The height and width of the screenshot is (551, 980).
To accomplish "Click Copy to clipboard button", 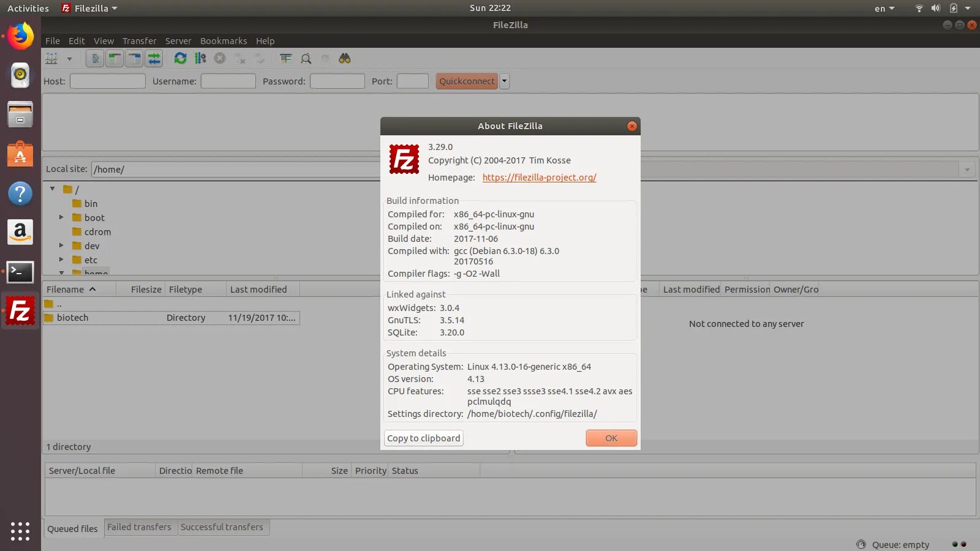I will coord(424,438).
